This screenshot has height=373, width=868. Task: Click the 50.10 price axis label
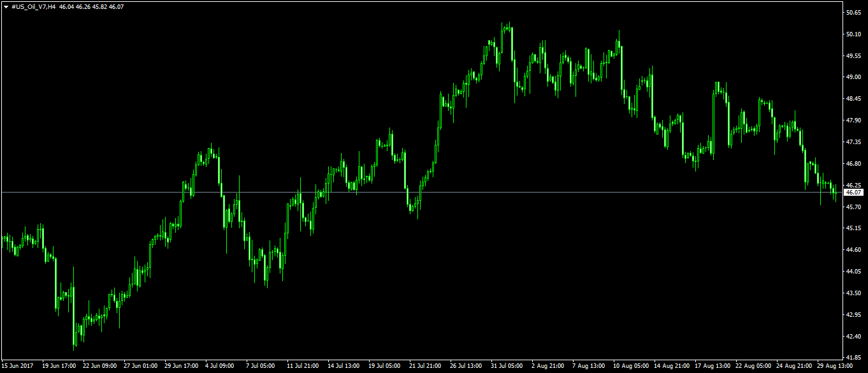coord(854,34)
